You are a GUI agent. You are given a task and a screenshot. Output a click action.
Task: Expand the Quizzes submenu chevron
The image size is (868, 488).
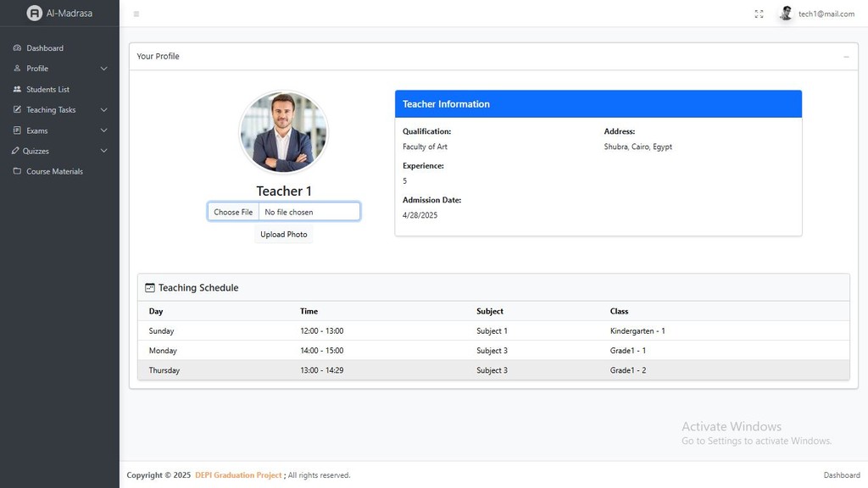[x=103, y=151]
